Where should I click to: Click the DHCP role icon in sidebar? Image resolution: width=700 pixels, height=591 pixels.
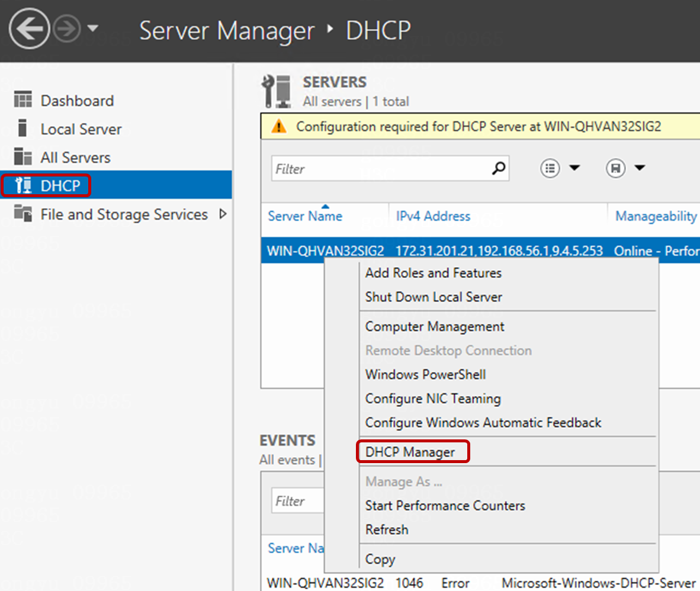(x=23, y=185)
